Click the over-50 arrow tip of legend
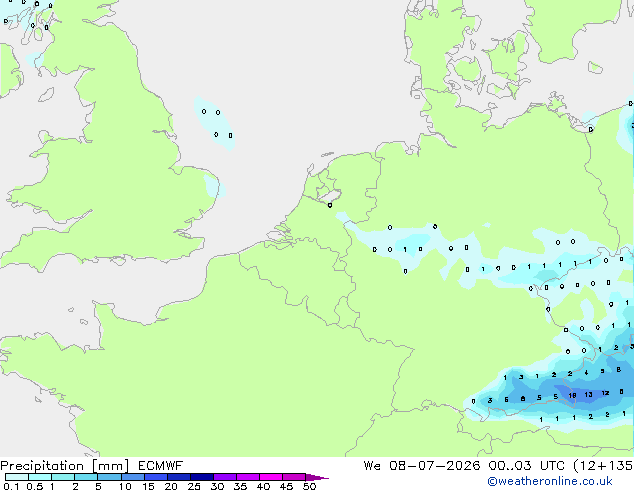The width and height of the screenshot is (634, 490). [317, 477]
